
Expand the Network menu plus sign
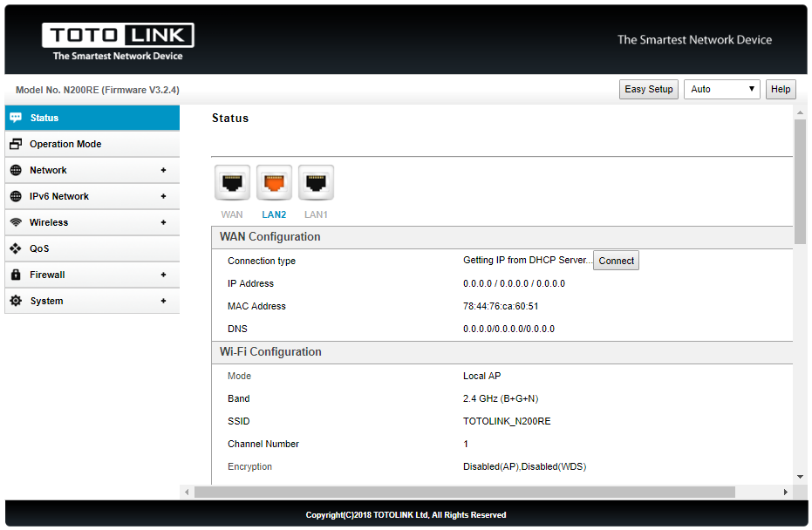tap(163, 170)
